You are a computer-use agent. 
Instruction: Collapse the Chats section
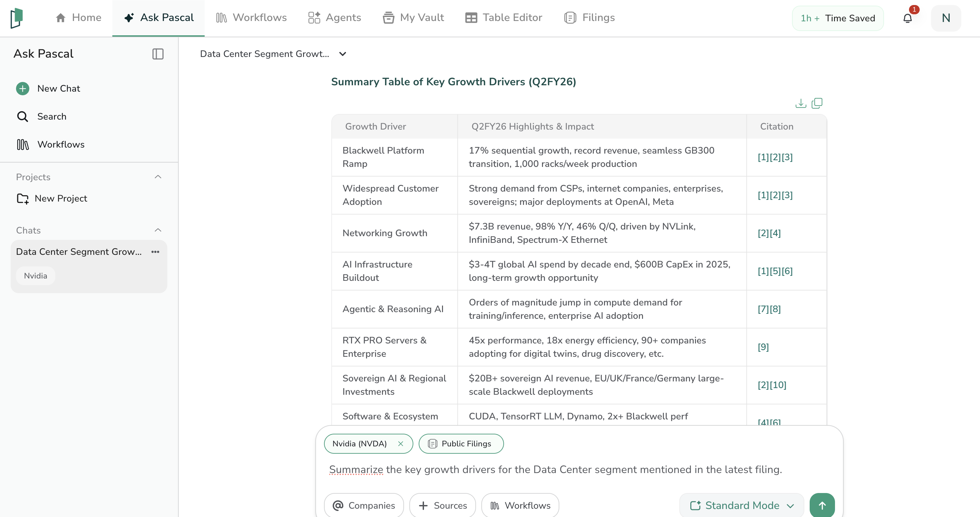pos(158,231)
